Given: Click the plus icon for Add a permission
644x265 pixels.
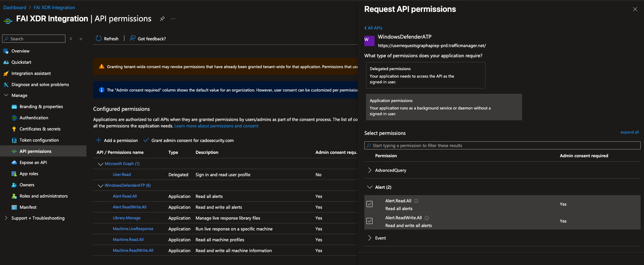Looking at the screenshot, I should coord(99,140).
